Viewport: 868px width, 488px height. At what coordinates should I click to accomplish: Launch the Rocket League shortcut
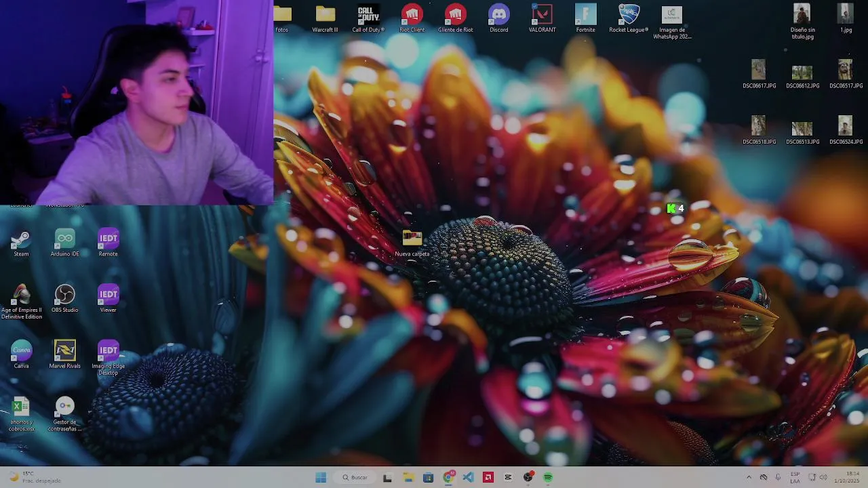click(x=629, y=18)
